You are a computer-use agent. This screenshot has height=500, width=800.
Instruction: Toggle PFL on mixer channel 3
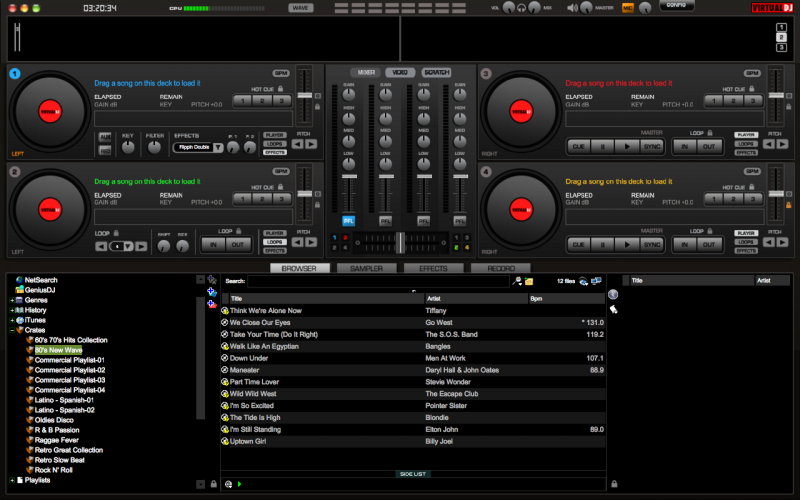tap(423, 221)
